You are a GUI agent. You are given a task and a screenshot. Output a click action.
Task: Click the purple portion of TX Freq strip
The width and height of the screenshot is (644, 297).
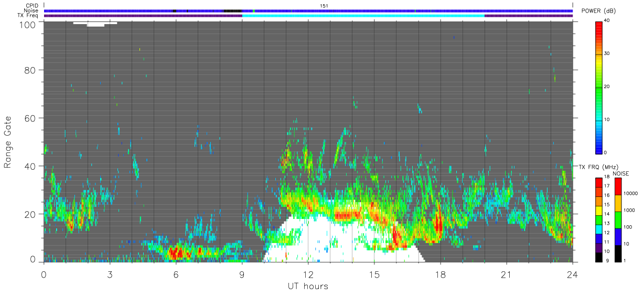coord(143,16)
